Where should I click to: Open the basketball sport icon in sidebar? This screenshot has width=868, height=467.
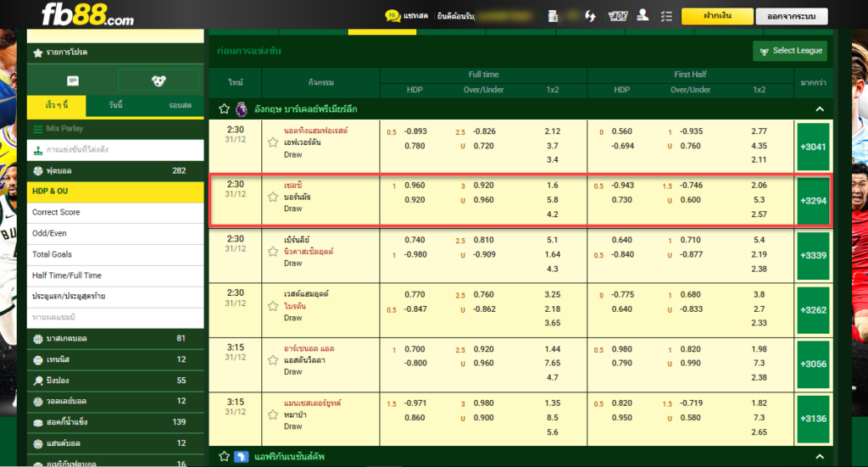[37, 339]
